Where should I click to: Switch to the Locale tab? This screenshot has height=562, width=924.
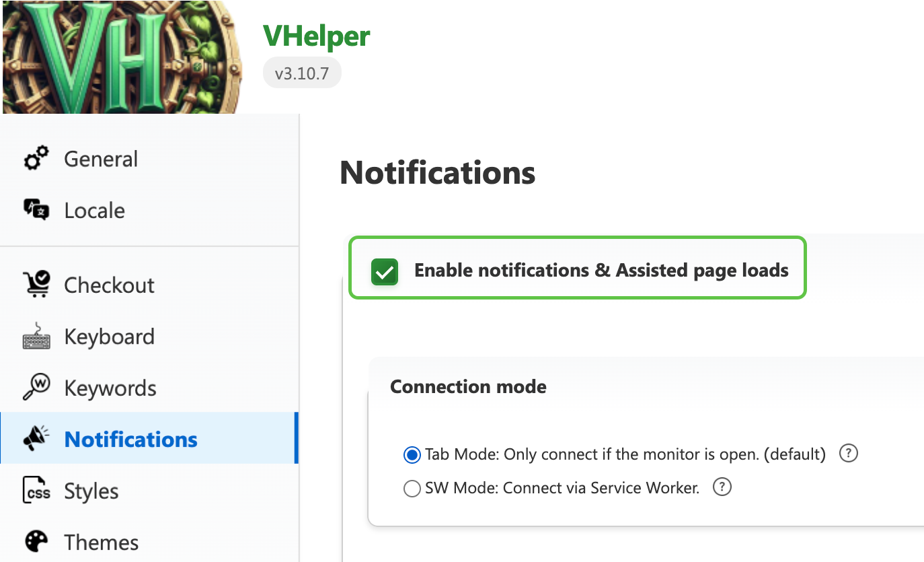click(94, 210)
